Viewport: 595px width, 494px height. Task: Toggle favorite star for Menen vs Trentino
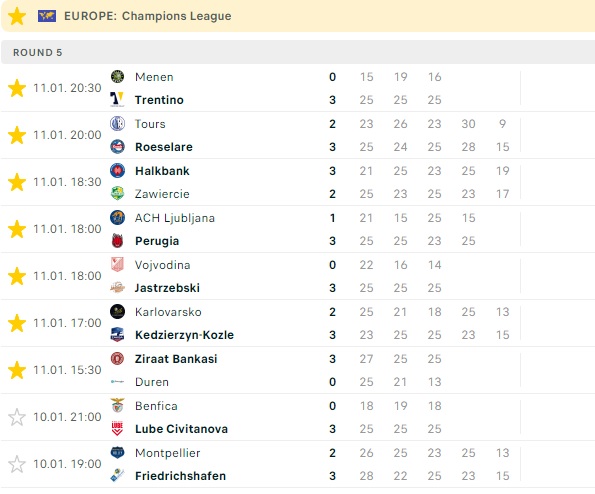tap(17, 88)
